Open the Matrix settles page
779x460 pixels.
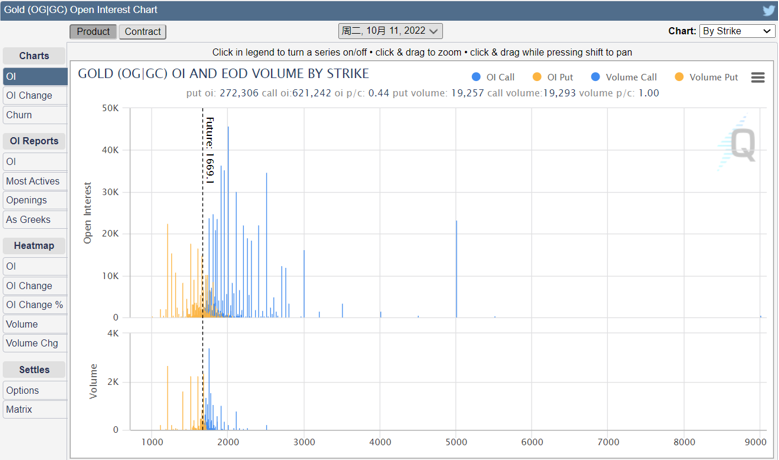(35, 409)
